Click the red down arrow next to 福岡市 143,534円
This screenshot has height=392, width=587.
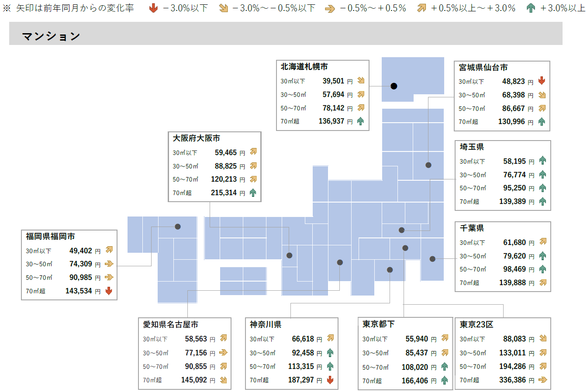[x=108, y=291]
